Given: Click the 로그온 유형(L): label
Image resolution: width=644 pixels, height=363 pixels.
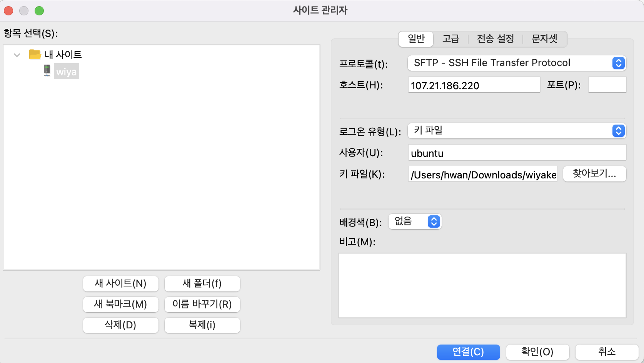Looking at the screenshot, I should [370, 132].
